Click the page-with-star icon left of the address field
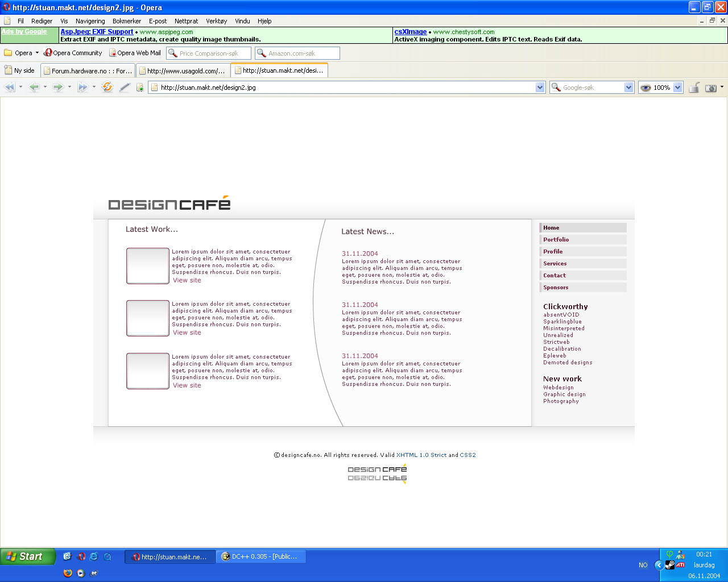Screen dimensions: 728x582 point(140,88)
